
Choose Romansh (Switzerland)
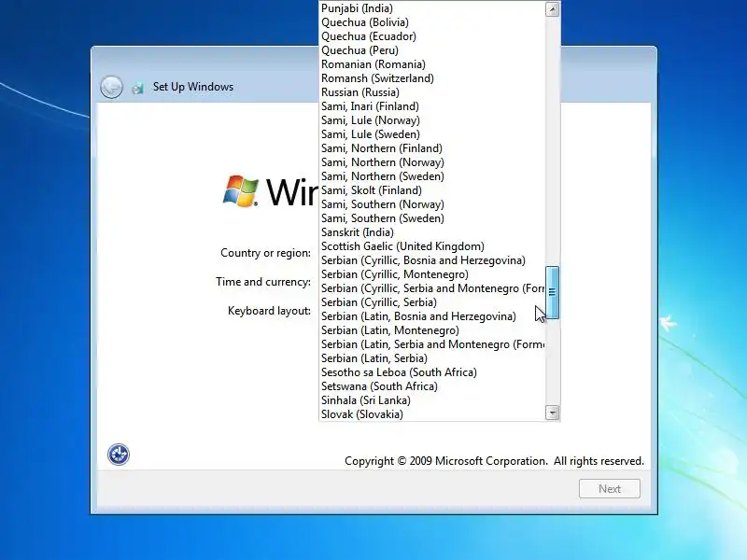point(432,78)
